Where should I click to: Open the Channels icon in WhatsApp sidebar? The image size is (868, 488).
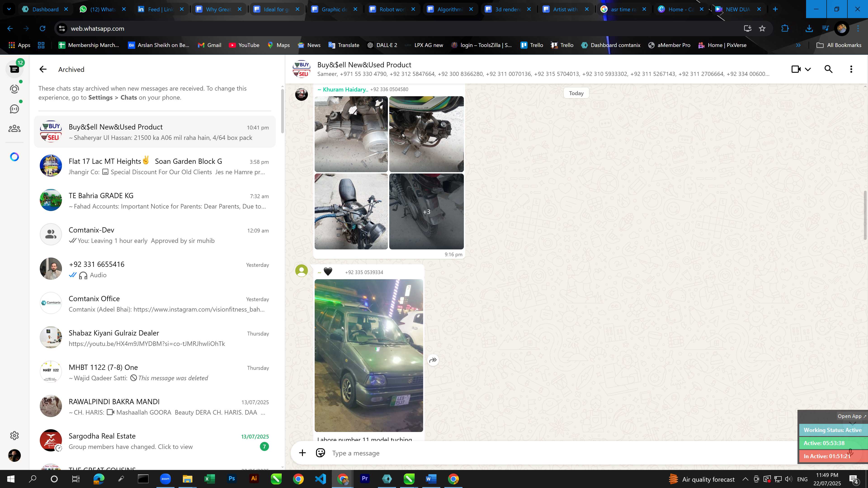(14, 109)
